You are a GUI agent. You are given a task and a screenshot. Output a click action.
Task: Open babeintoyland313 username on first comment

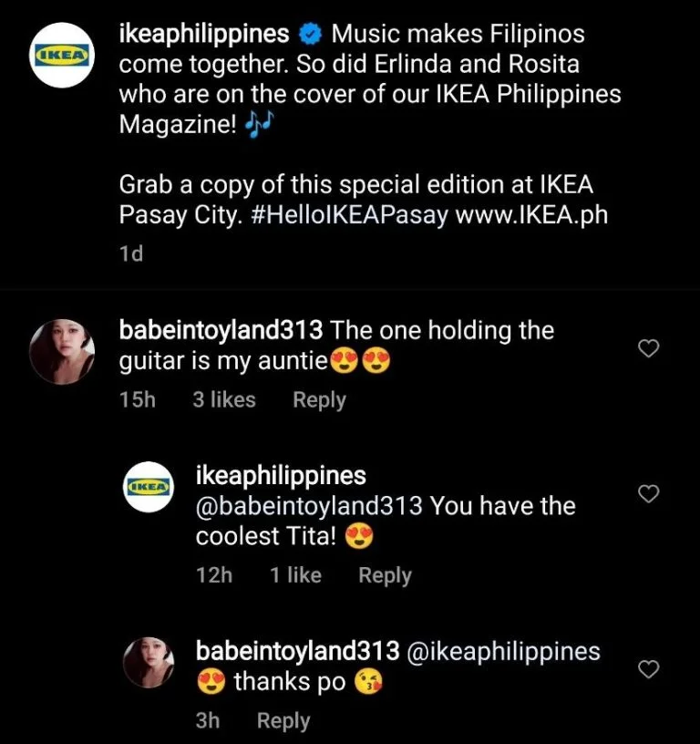coord(221,330)
